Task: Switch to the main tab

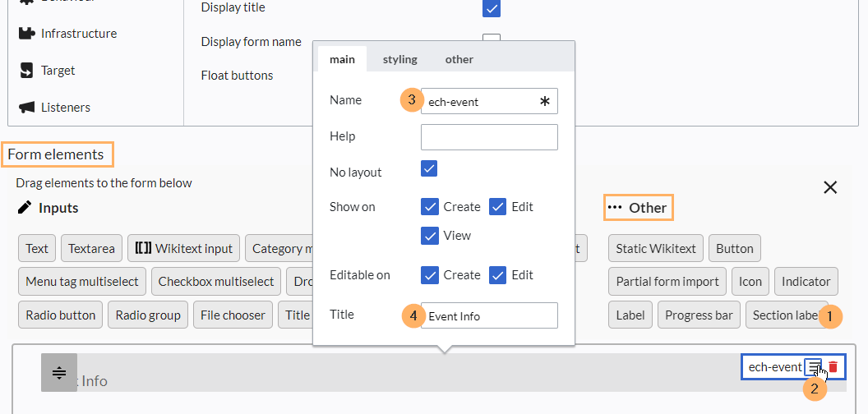Action: [342, 59]
